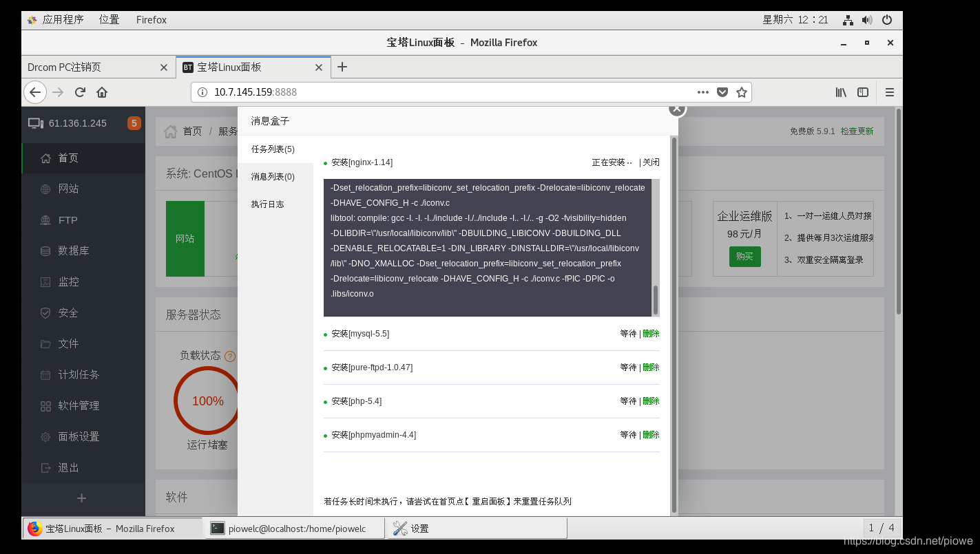
Task: Reload the current page
Action: pos(80,92)
